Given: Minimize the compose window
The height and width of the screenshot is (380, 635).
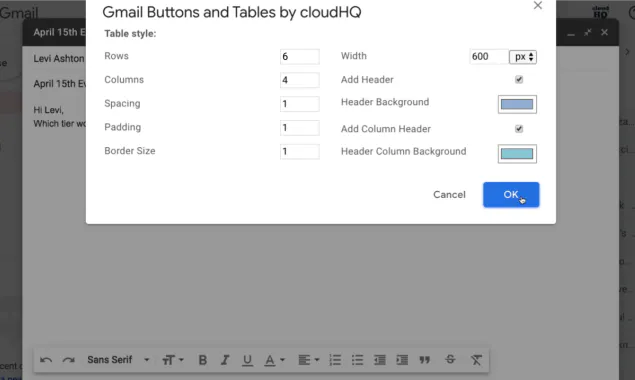Looking at the screenshot, I should 571,34.
